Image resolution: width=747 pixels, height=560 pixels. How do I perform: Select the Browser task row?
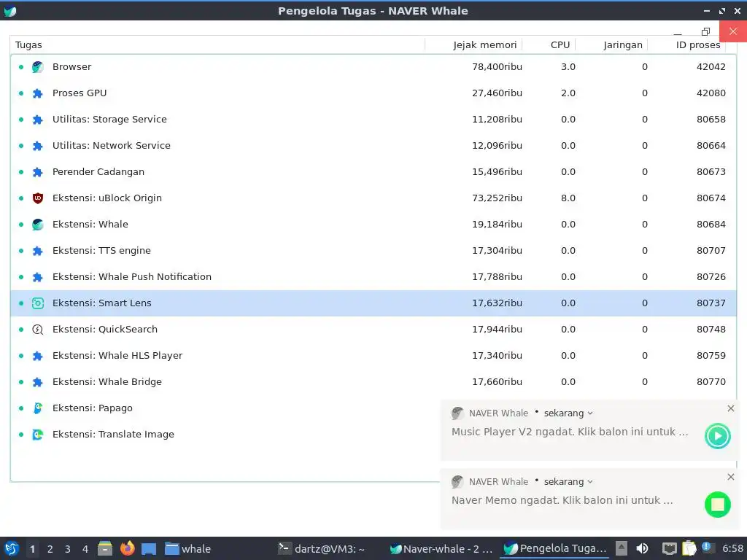click(373, 67)
